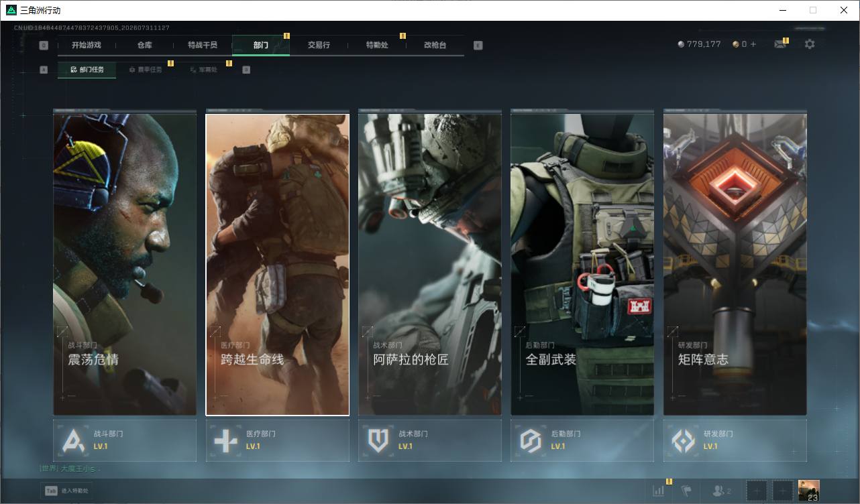Open the 震荡危情 combat department card

[125, 264]
